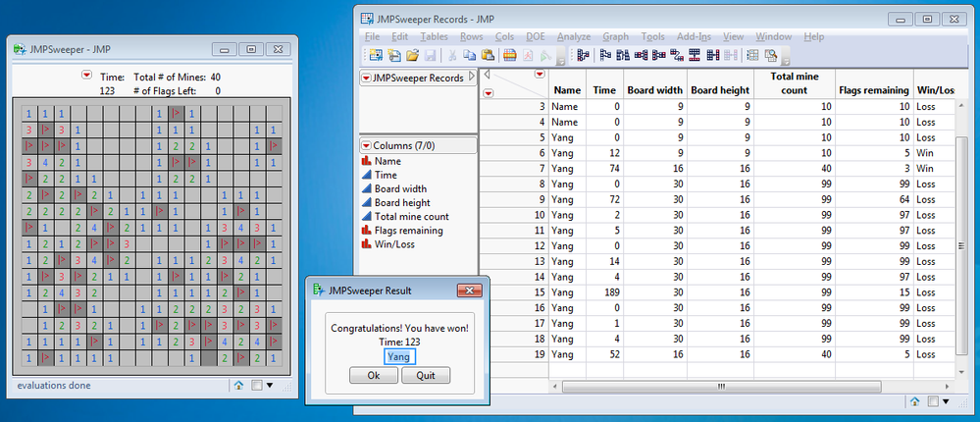Open the Tables menu
980x422 pixels.
click(x=434, y=37)
